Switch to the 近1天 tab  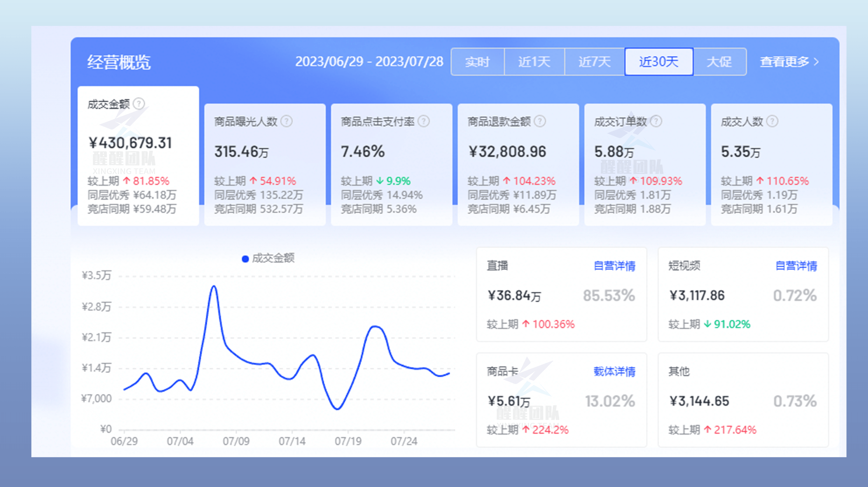click(534, 62)
